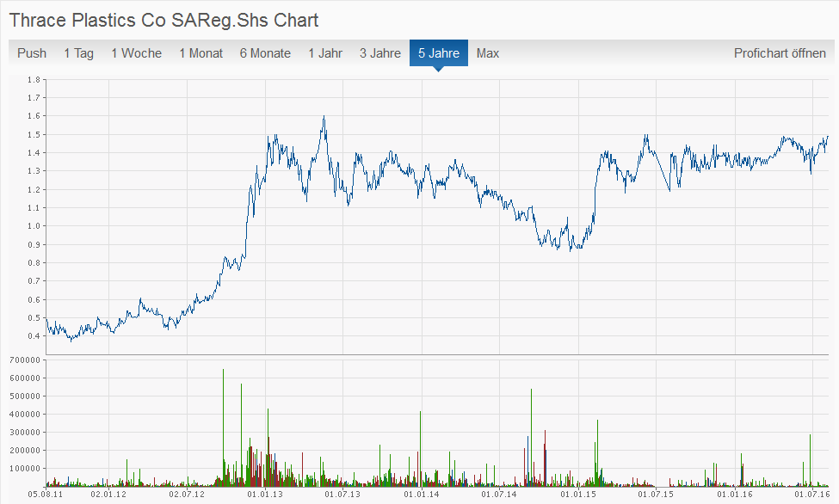
Task: Switch chart to 1 Tag range
Action: 78,53
